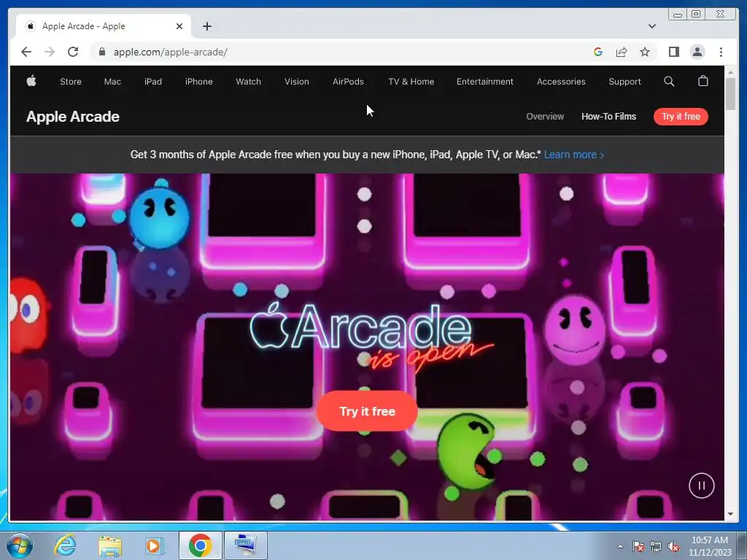This screenshot has height=560, width=747.
Task: Share this page using the share icon
Action: point(622,52)
